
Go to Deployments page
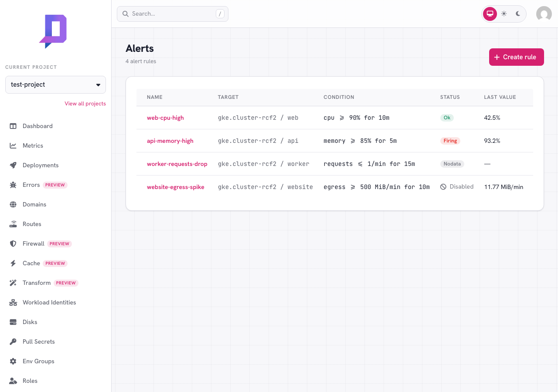55,165
